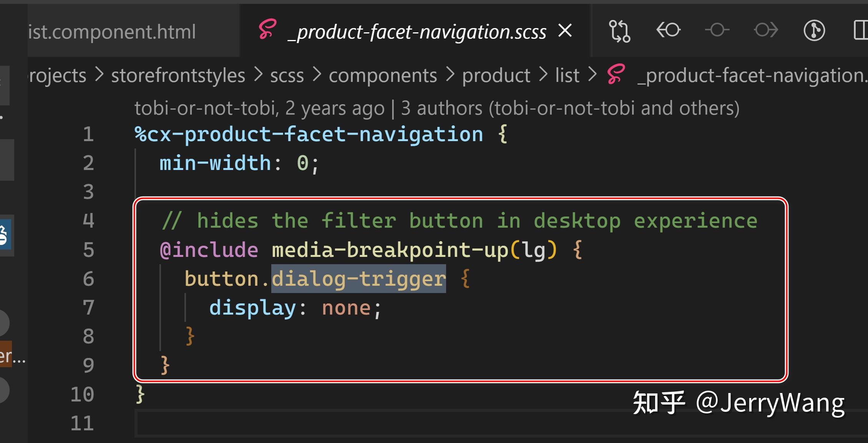
Task: Open the 'components' breadcrumb dropdown
Action: pos(383,75)
